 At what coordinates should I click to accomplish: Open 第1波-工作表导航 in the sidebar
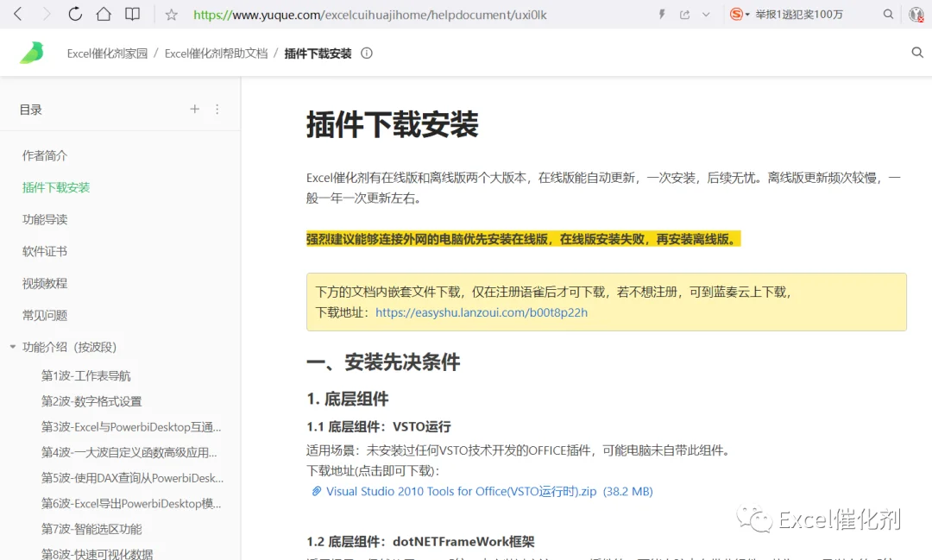tap(85, 375)
